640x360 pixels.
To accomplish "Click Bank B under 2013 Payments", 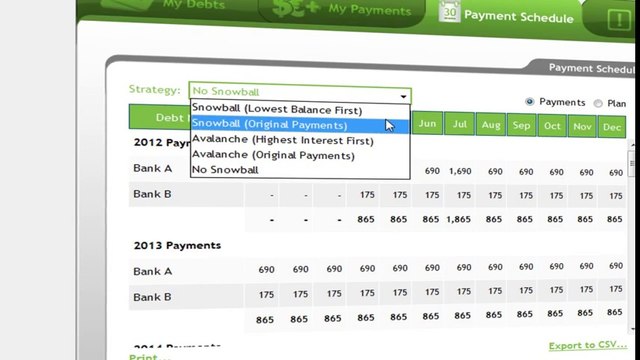I will pyautogui.click(x=152, y=297).
